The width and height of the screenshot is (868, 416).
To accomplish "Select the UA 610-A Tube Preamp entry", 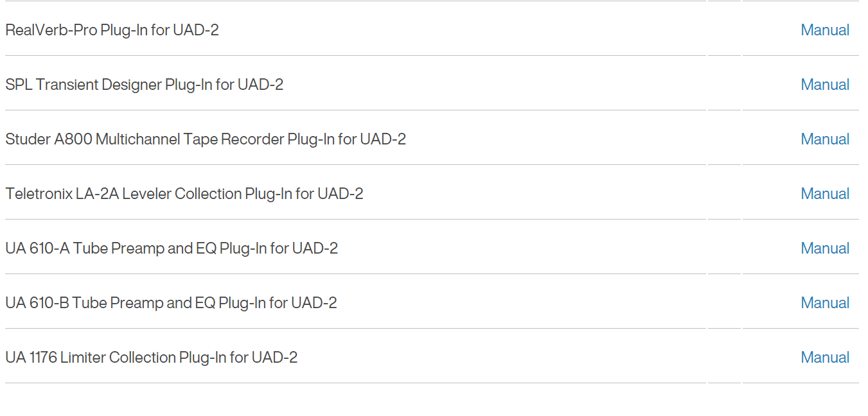I will (x=171, y=248).
